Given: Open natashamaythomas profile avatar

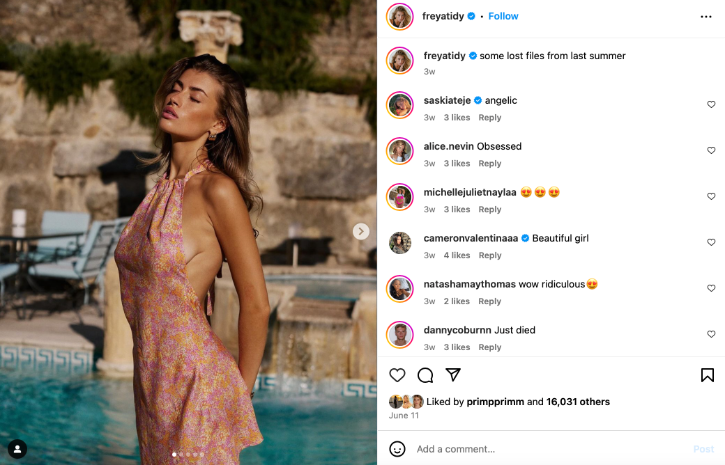Looking at the screenshot, I should point(400,289).
